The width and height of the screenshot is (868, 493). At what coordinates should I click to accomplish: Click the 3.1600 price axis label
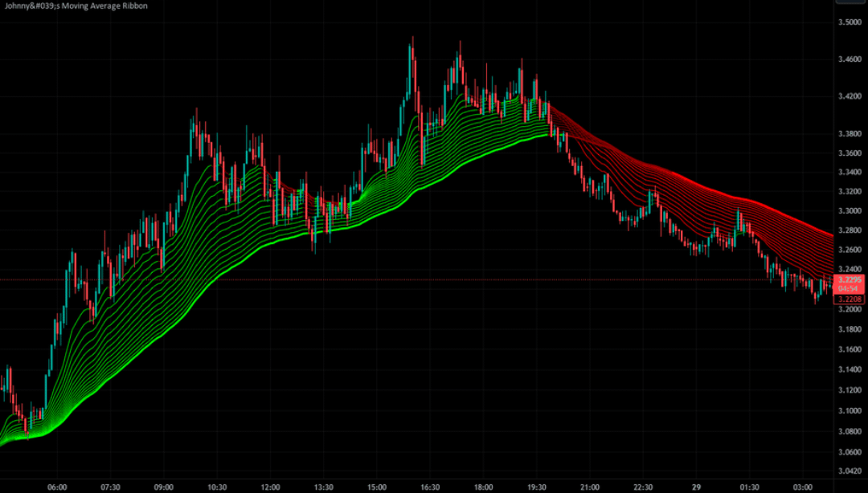tap(850, 349)
